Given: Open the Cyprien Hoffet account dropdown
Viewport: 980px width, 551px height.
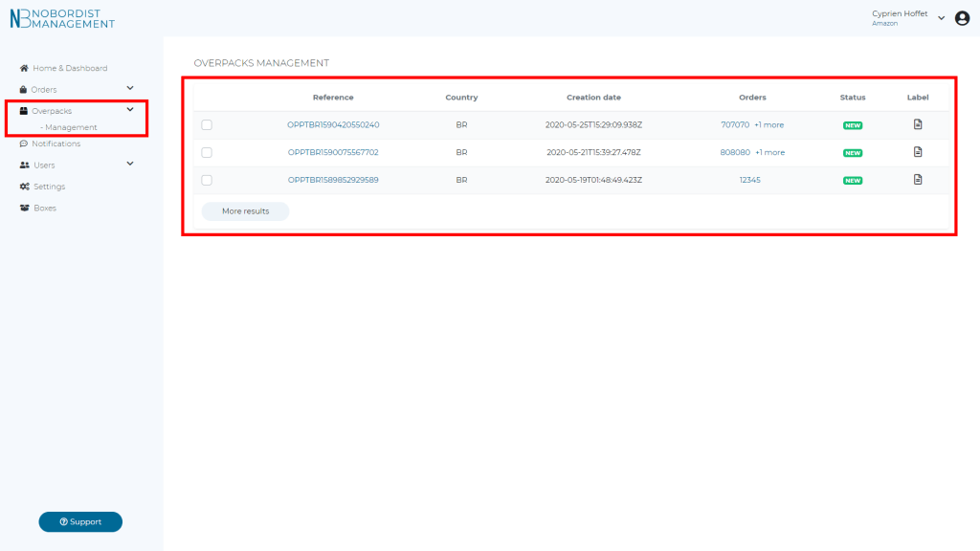Looking at the screenshot, I should [941, 18].
